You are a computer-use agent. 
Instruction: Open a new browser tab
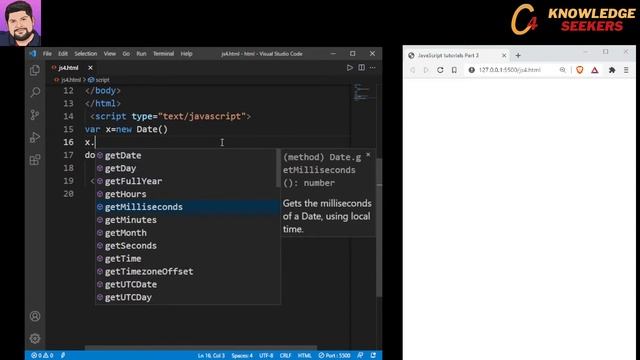[x=518, y=56]
